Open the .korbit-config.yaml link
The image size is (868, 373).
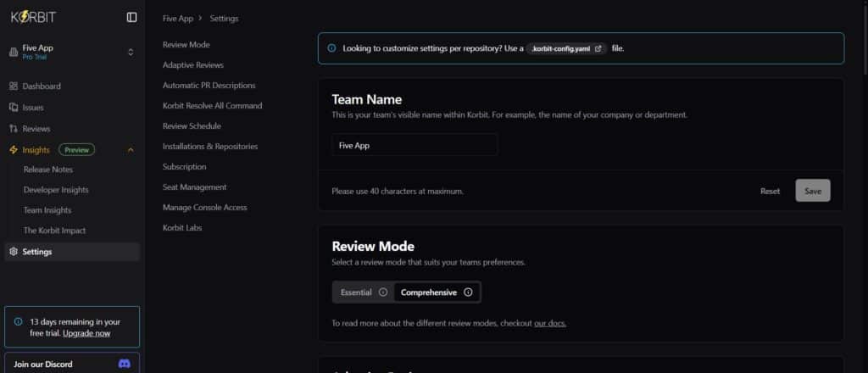[566, 48]
